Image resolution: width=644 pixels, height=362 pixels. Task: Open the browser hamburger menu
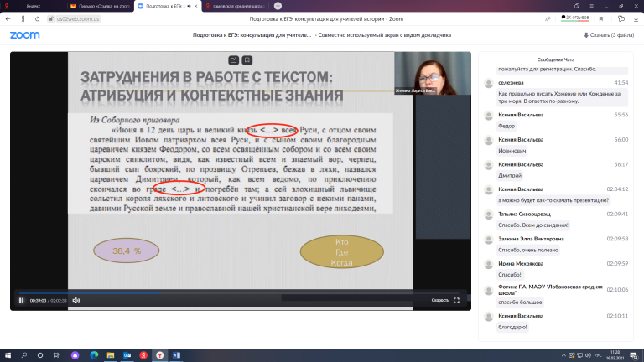tap(591, 6)
